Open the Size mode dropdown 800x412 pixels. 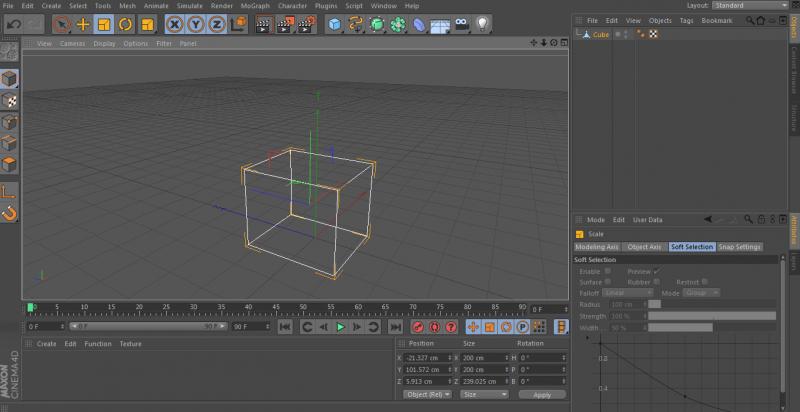tap(484, 395)
